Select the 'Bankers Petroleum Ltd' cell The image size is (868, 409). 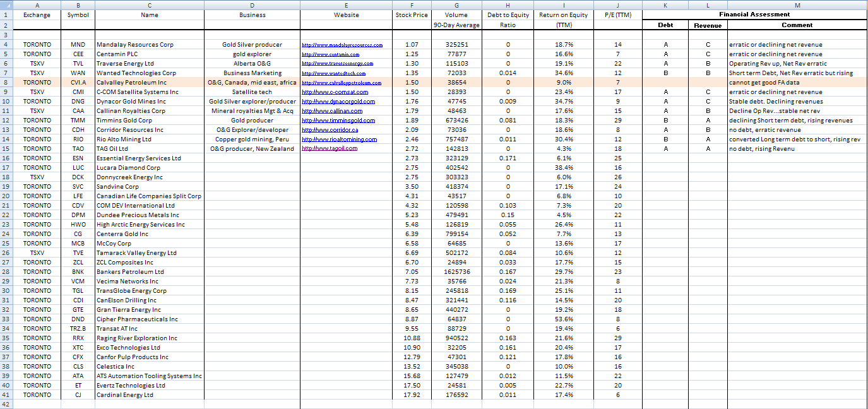coord(150,272)
